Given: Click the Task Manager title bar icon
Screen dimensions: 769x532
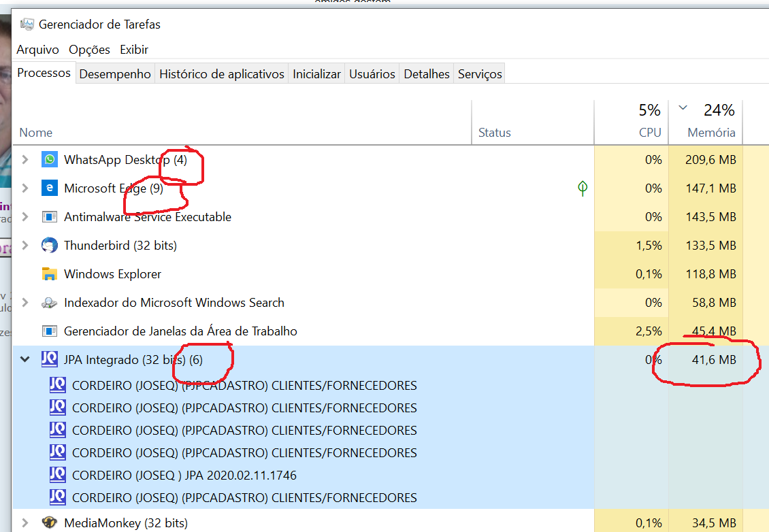Looking at the screenshot, I should [x=27, y=24].
